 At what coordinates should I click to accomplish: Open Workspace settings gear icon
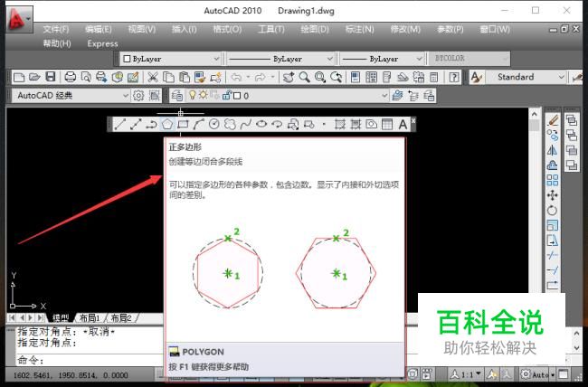138,96
